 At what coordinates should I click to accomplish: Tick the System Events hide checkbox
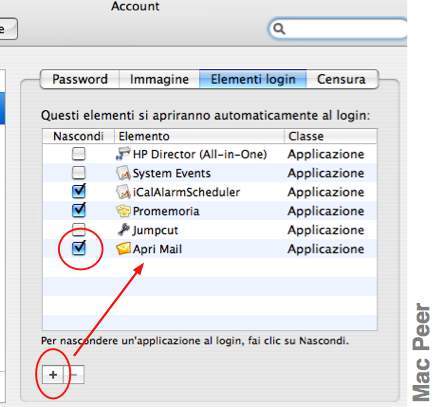click(x=79, y=173)
